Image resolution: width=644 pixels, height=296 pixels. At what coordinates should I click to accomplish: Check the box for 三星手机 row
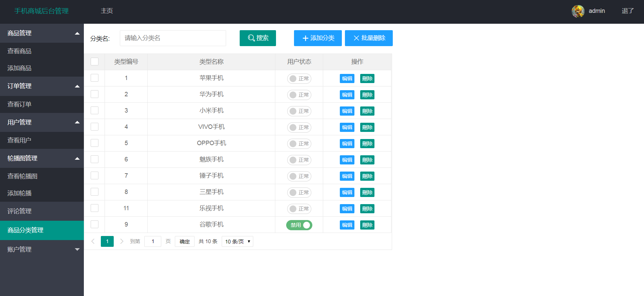95,192
